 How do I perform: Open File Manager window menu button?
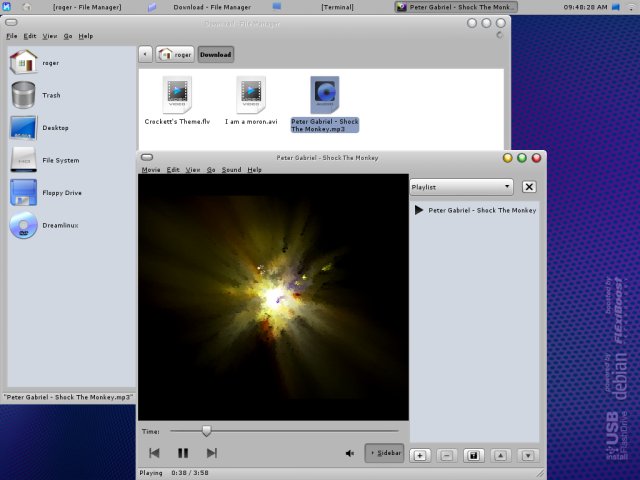point(11,22)
